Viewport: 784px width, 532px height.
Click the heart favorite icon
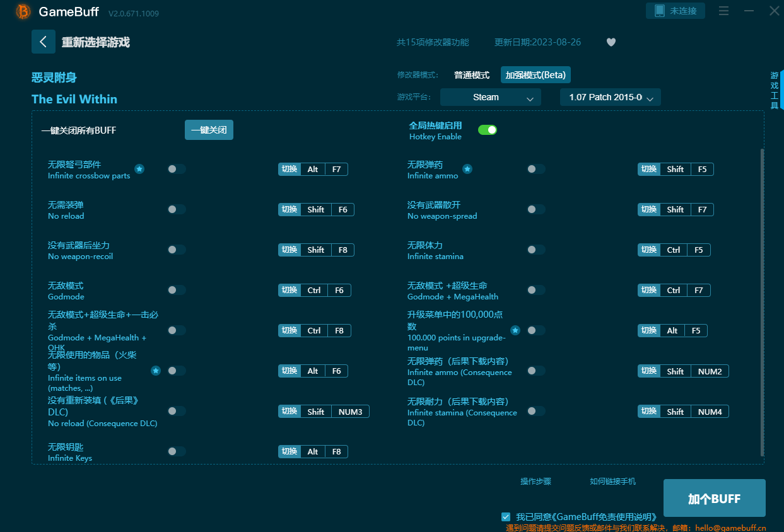[x=611, y=42]
